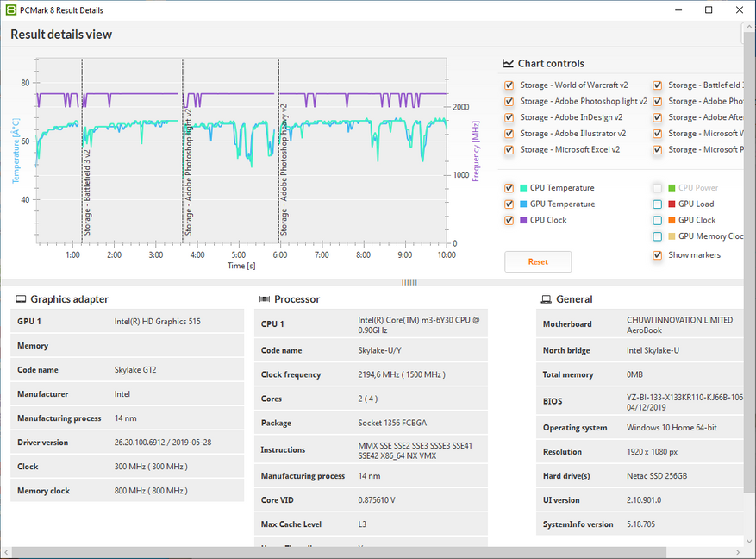Screen dimensions: 756x559
Task: Disable the CPU Temperature checkbox
Action: point(509,188)
